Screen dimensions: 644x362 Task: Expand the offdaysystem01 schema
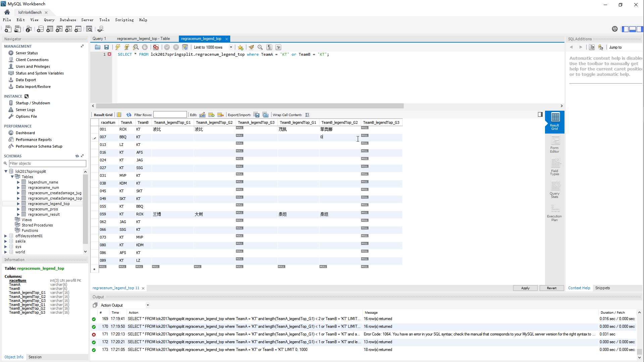(x=6, y=236)
